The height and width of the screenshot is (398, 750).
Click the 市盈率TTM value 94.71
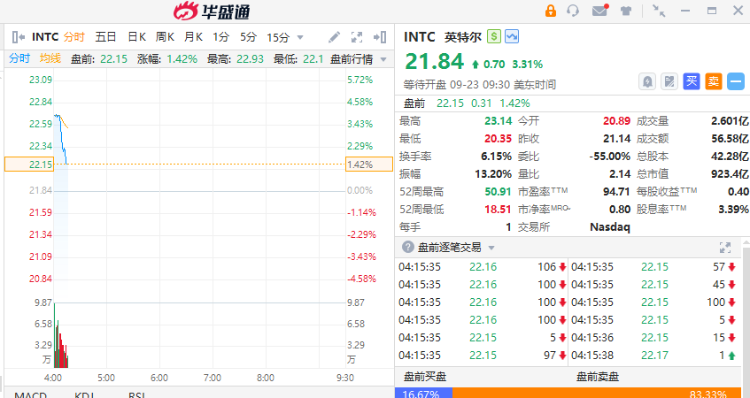pyautogui.click(x=616, y=191)
